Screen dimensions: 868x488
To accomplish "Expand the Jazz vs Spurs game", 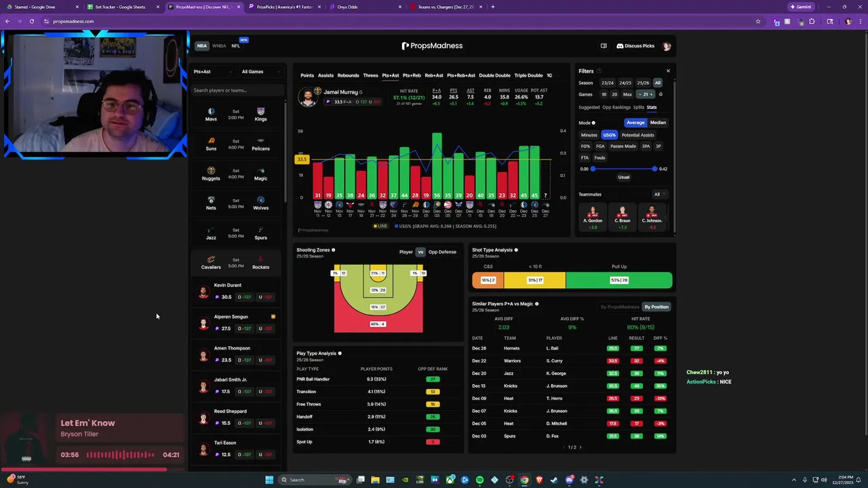I will 236,233.
